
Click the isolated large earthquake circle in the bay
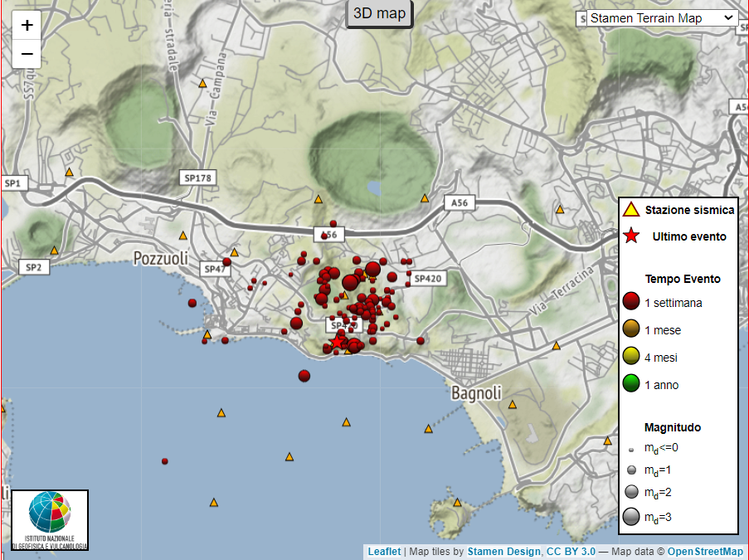[304, 376]
